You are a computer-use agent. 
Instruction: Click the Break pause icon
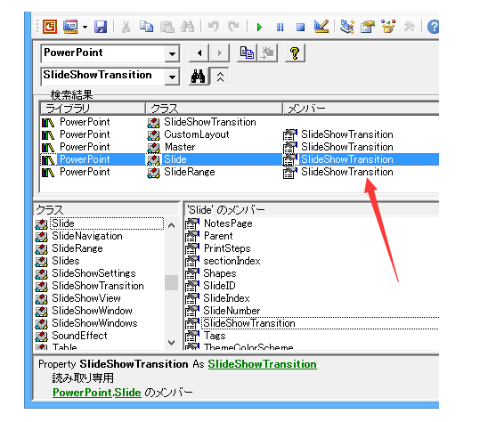tap(280, 27)
